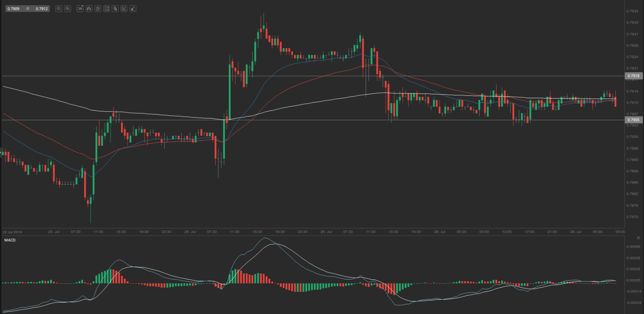Select the 0.7918 price level label

point(633,76)
